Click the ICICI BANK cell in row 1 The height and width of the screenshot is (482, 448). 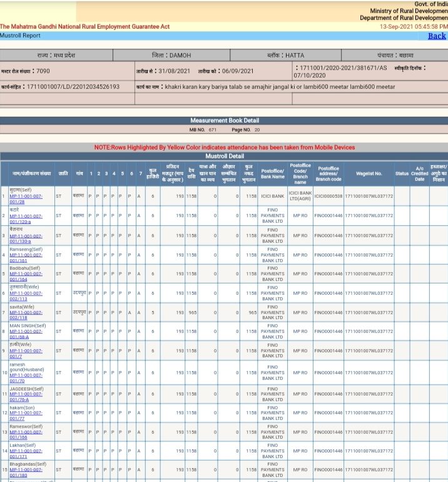tap(273, 196)
